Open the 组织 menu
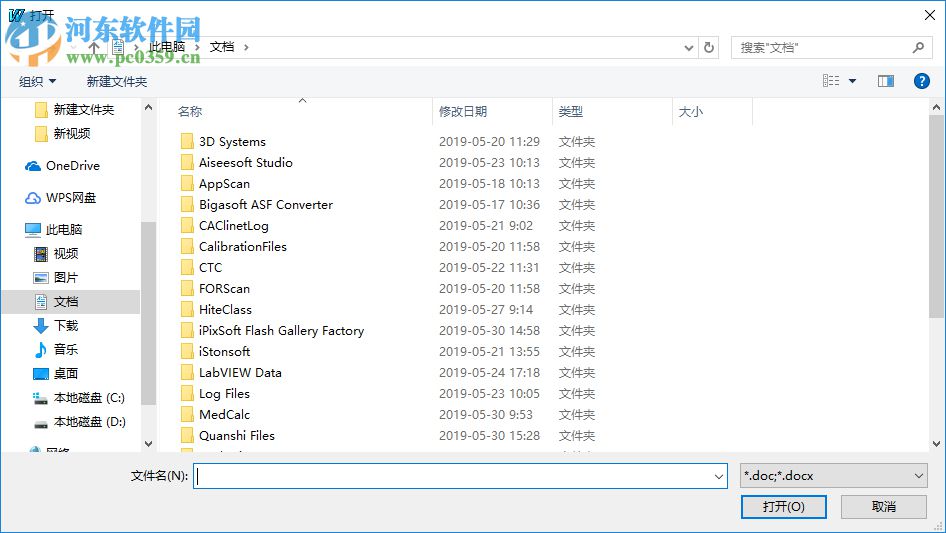The width and height of the screenshot is (946, 533). (37, 81)
